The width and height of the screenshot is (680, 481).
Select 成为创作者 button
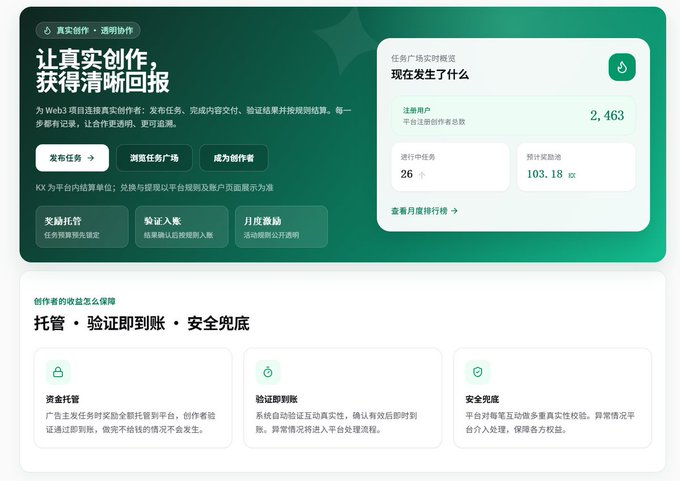click(x=234, y=158)
